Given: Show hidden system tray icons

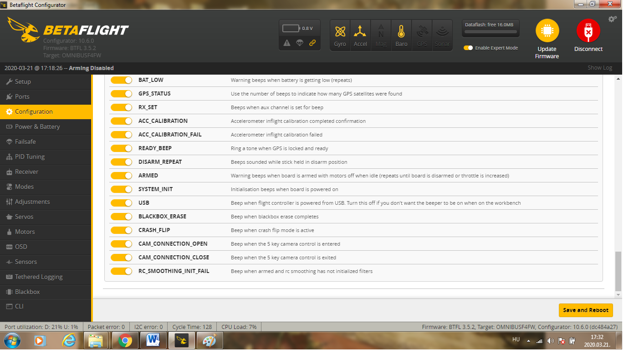Looking at the screenshot, I should pyautogui.click(x=529, y=340).
